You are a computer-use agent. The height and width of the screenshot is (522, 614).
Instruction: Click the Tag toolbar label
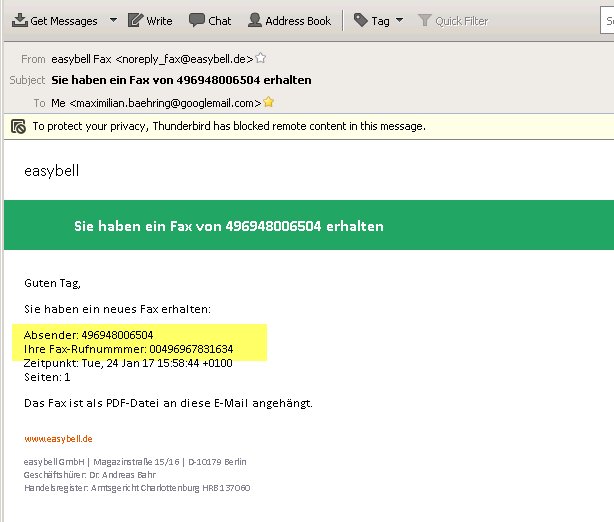(380, 21)
